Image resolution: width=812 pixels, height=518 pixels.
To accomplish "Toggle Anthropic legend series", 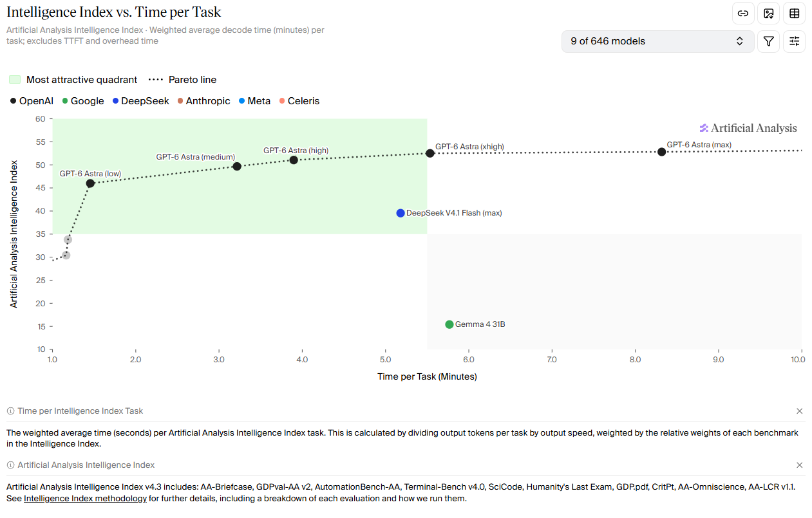I will 203,101.
